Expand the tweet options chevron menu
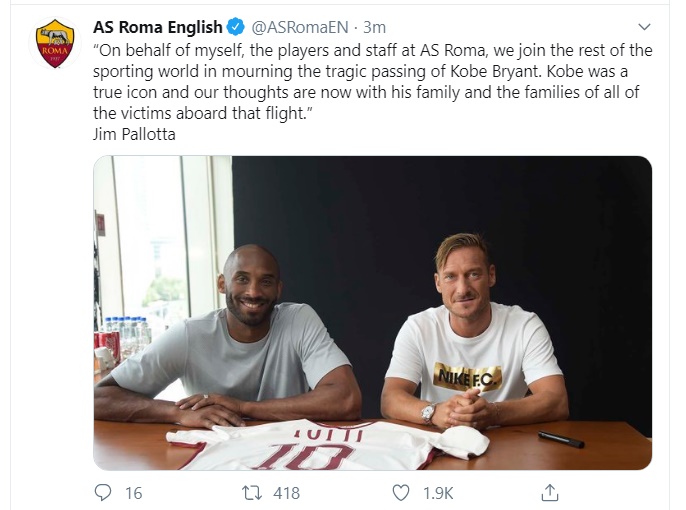Screen dimensions: 686x510 [x=644, y=27]
